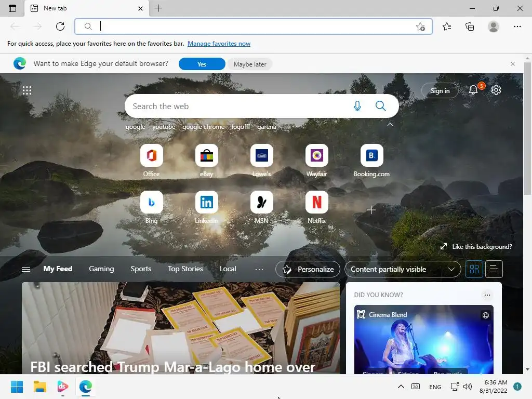Collapse the quick links section
This screenshot has height=399, width=532.
point(390,125)
